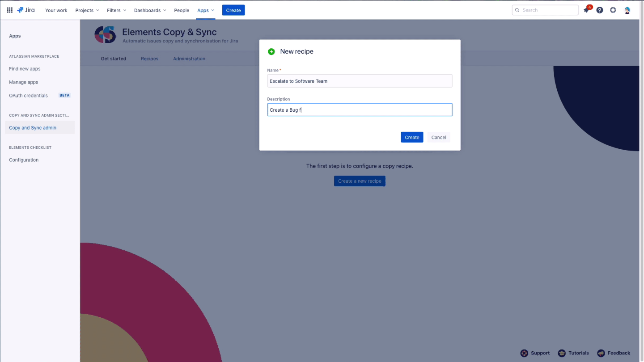Switch to the Administration tab
This screenshot has height=362, width=644.
click(189, 59)
